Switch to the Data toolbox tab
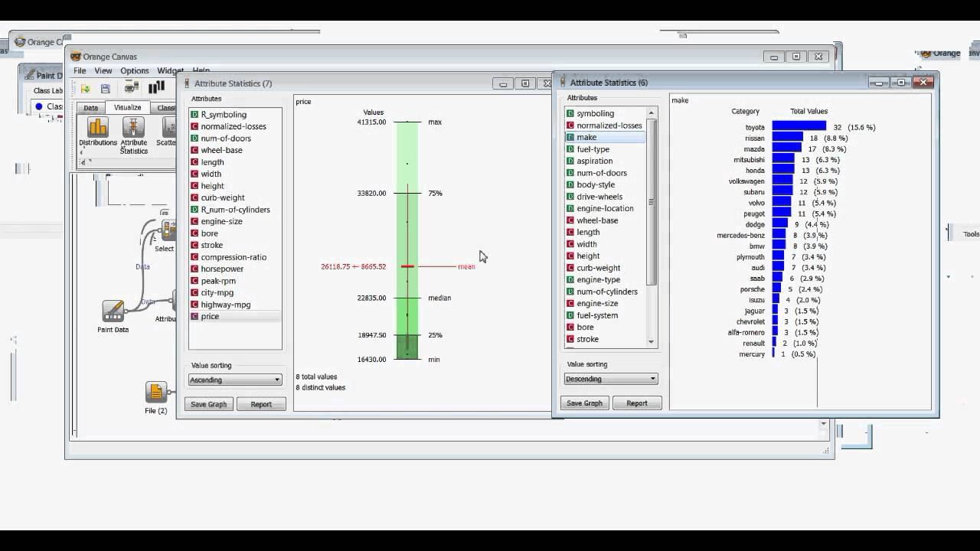This screenshot has height=551, width=980. click(x=90, y=108)
